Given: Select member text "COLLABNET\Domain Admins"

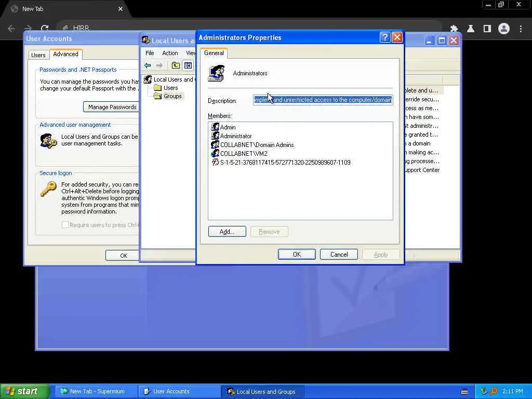Looking at the screenshot, I should coord(257,145).
